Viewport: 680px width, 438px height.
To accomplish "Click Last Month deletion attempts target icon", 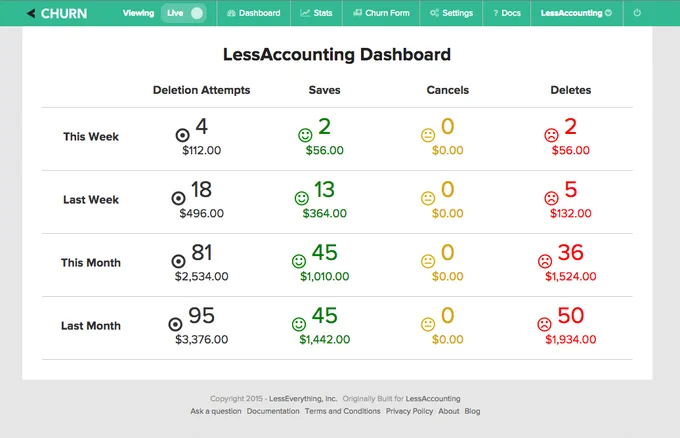I will pyautogui.click(x=175, y=324).
